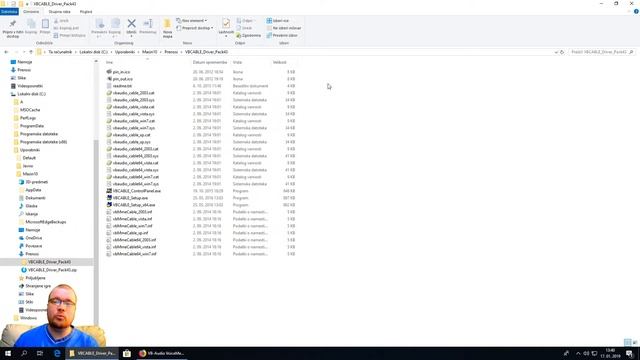This screenshot has height=360, width=640.
Task: Click the taskbar search magnifier icon
Action: click(24, 353)
